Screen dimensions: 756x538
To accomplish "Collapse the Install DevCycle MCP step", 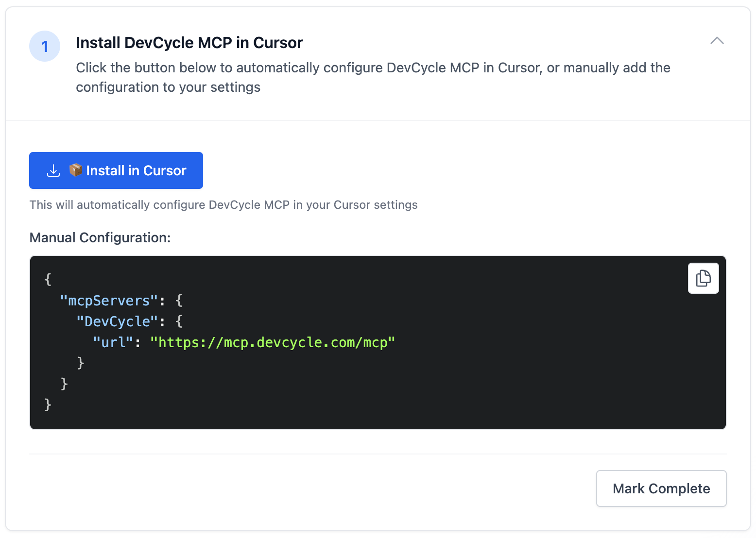I will pyautogui.click(x=717, y=41).
